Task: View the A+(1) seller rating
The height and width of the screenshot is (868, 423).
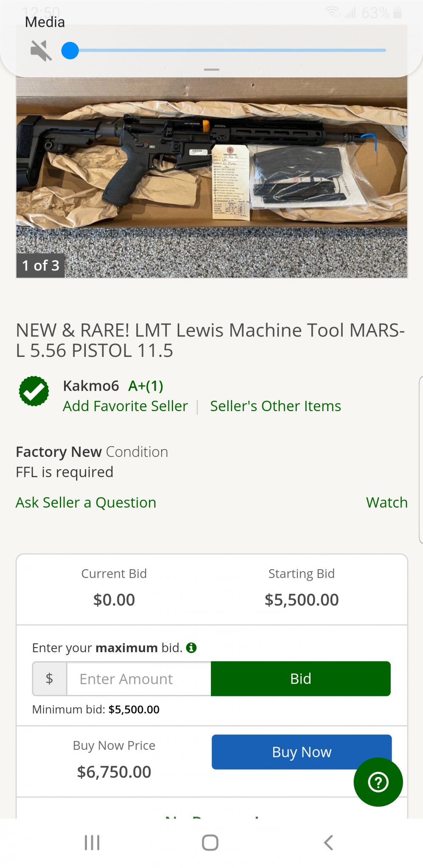Action: (146, 386)
